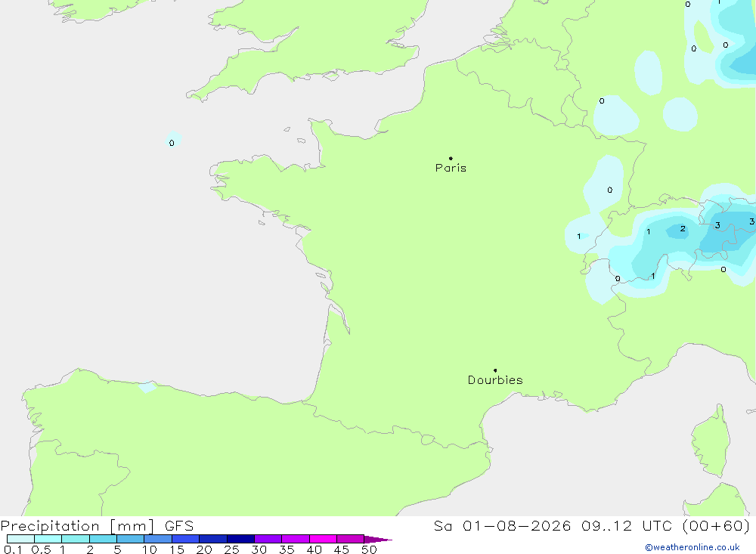Image resolution: width=756 pixels, height=554 pixels.
Task: Click the '10' legend scale value
Action: click(150, 549)
